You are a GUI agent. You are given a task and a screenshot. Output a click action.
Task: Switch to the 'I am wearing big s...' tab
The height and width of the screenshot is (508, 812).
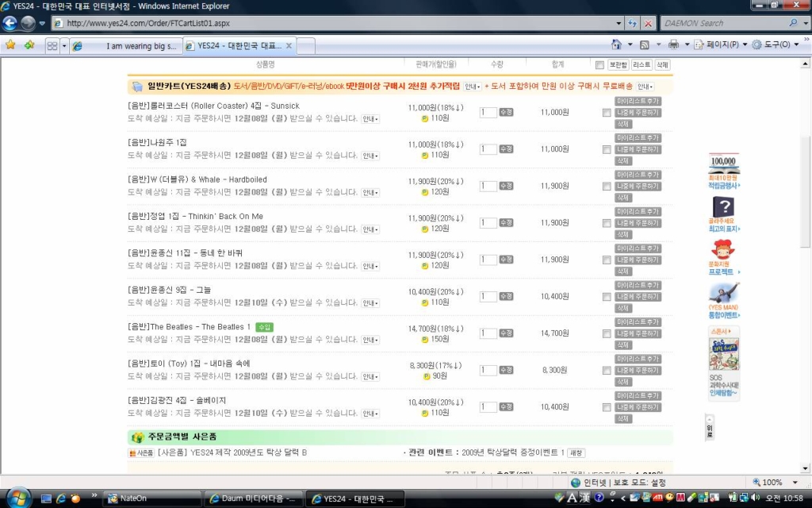click(126, 45)
